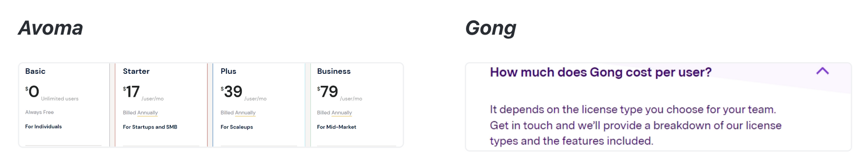
Task: Click the $17 price in Starter plan
Action: coord(131,92)
